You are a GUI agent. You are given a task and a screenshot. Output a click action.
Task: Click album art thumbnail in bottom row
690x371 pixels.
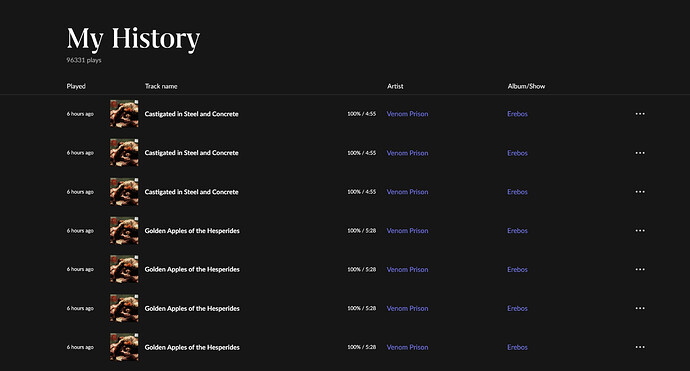pos(124,347)
